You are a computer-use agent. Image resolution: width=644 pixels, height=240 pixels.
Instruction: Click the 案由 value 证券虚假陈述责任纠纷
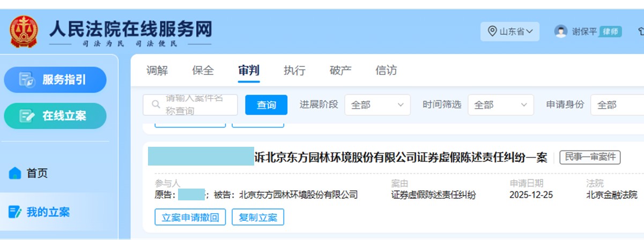434,194
